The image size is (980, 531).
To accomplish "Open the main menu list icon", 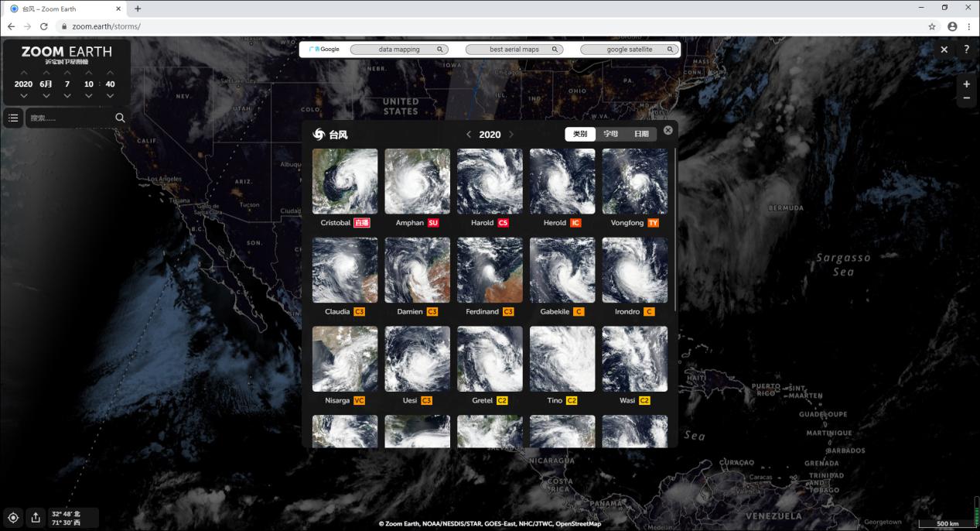I will coord(13,118).
